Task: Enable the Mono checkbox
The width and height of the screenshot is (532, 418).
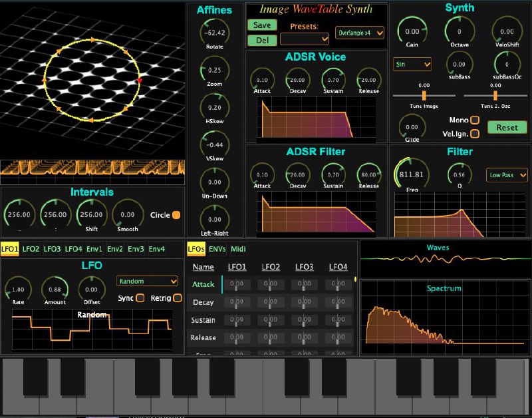Action: pyautogui.click(x=475, y=120)
